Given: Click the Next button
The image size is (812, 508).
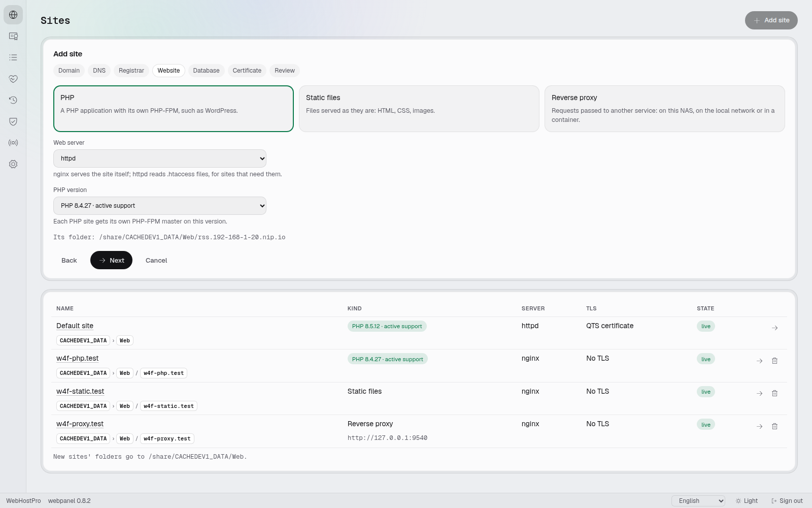Looking at the screenshot, I should [x=111, y=260].
